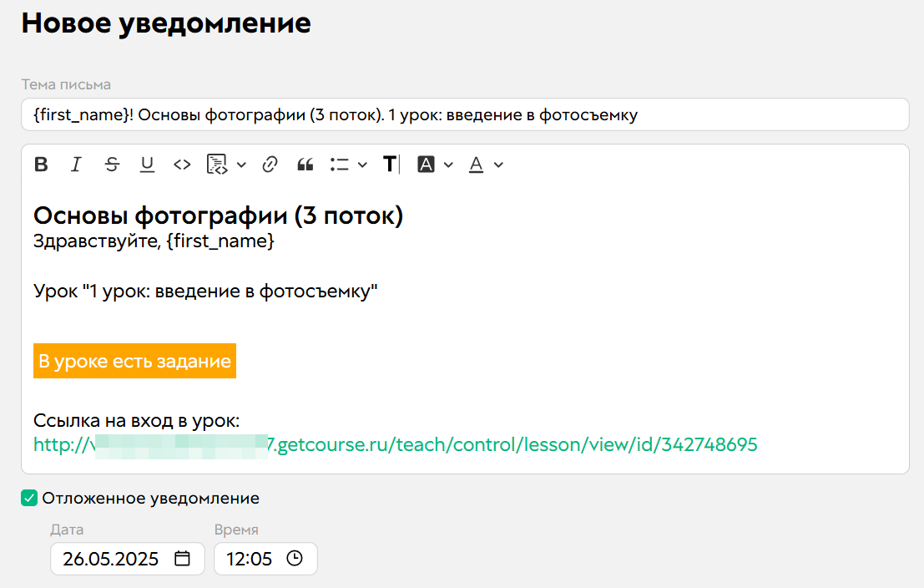Open the list type dropdown chevron
This screenshot has height=588, width=924.
click(362, 165)
